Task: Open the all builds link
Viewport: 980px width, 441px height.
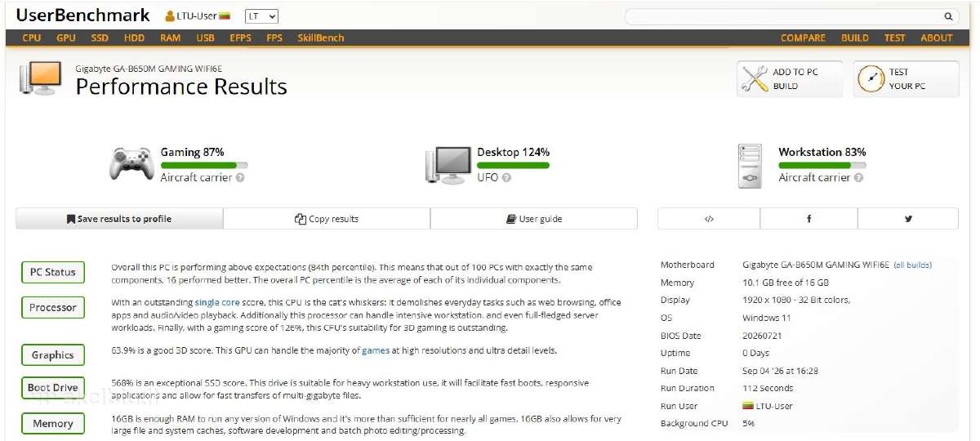Action: [x=913, y=265]
